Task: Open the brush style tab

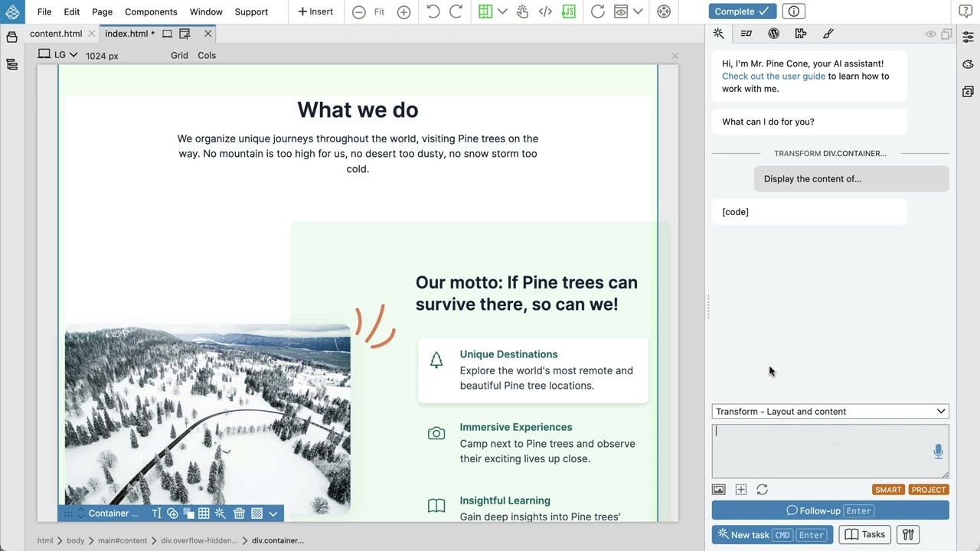Action: pos(828,34)
